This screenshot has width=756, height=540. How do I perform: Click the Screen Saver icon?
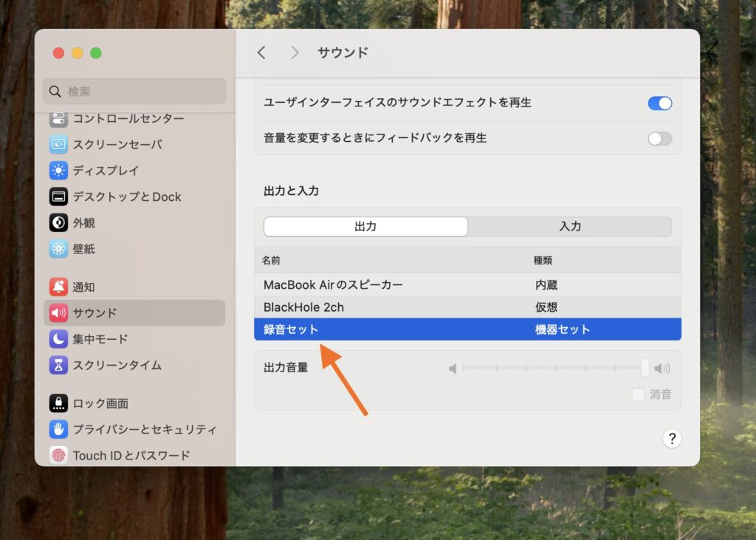point(58,144)
